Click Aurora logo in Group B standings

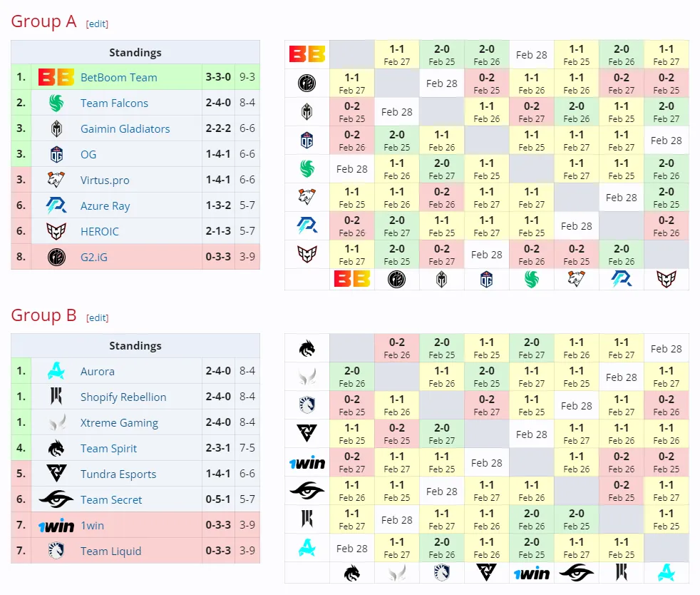pos(56,371)
